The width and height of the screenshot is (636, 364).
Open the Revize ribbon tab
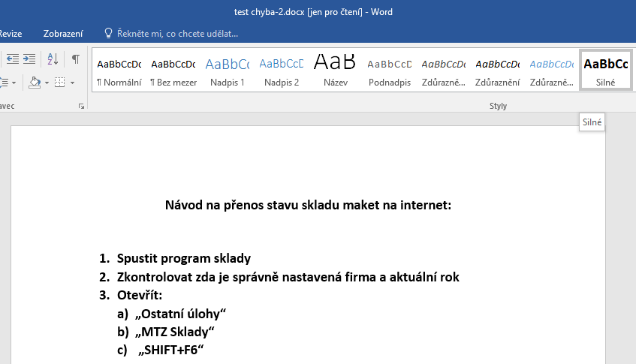tap(11, 33)
